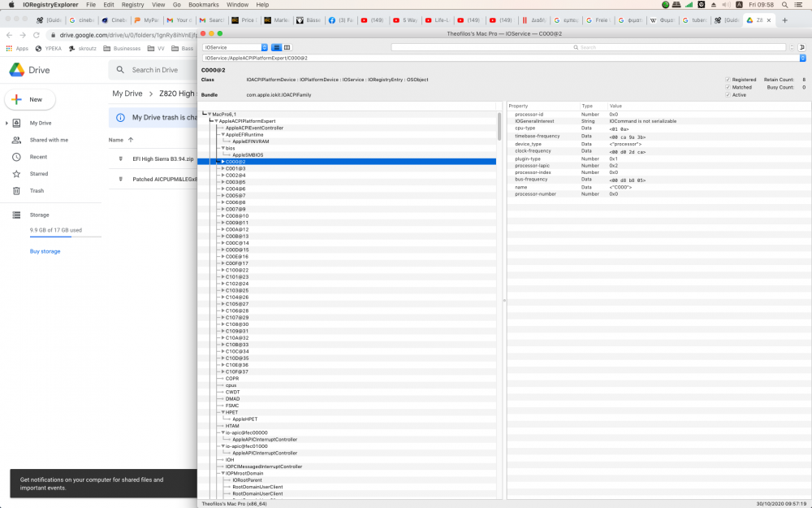Click the info icon in trash banner

(x=120, y=118)
